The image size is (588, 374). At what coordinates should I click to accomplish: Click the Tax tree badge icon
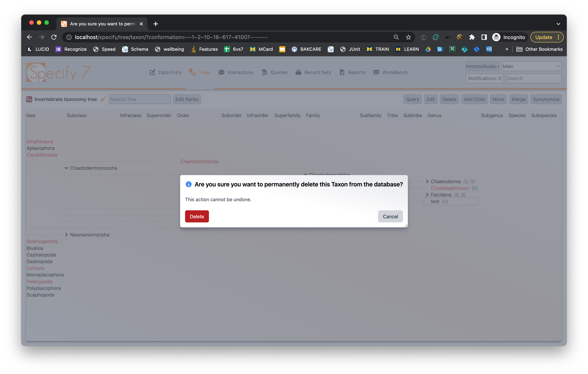30,99
